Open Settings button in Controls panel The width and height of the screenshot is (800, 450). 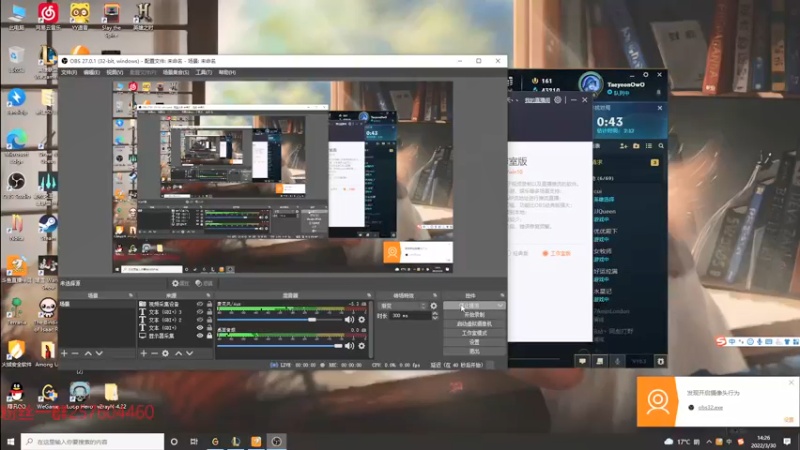(474, 342)
